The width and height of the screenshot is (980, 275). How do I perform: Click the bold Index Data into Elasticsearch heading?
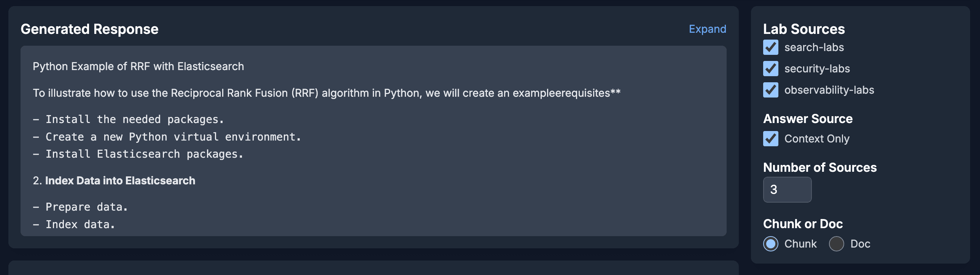120,181
